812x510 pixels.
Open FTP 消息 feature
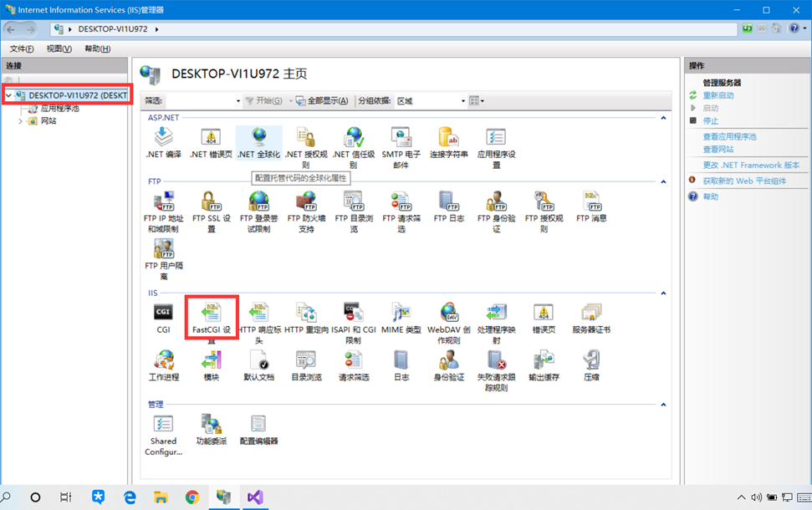591,207
